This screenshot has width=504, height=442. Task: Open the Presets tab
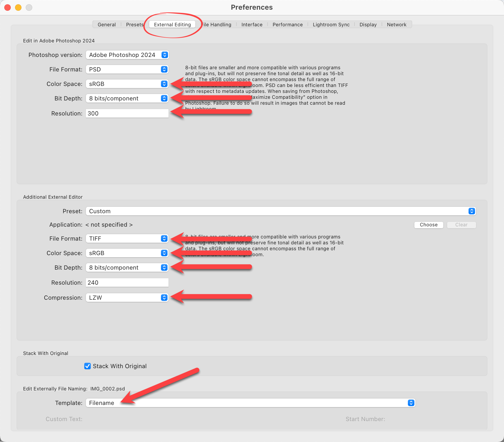[x=134, y=24]
